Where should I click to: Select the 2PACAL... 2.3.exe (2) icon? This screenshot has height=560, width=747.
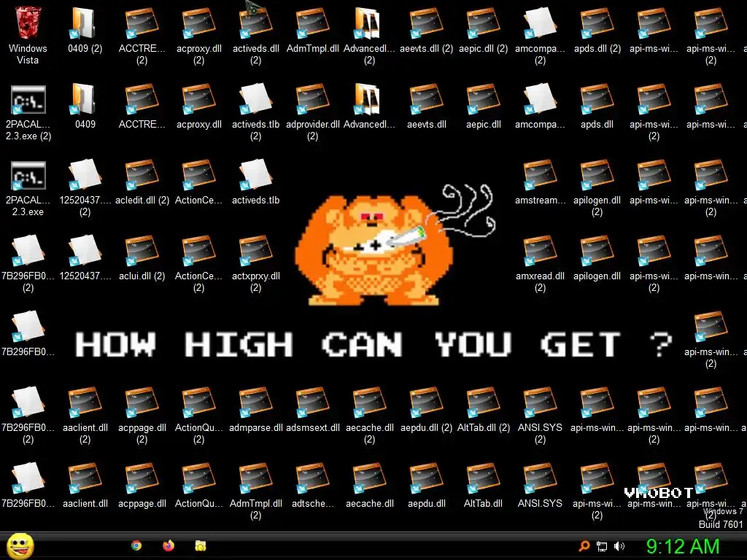pyautogui.click(x=28, y=100)
